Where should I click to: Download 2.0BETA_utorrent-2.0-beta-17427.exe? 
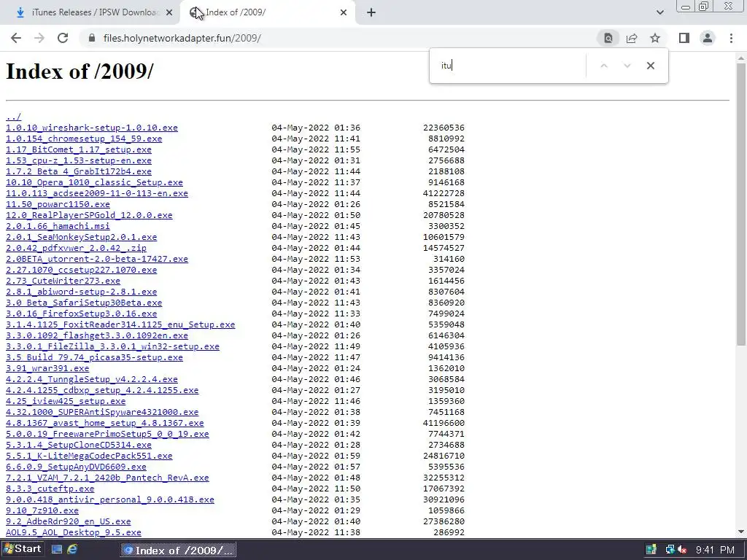(x=97, y=259)
